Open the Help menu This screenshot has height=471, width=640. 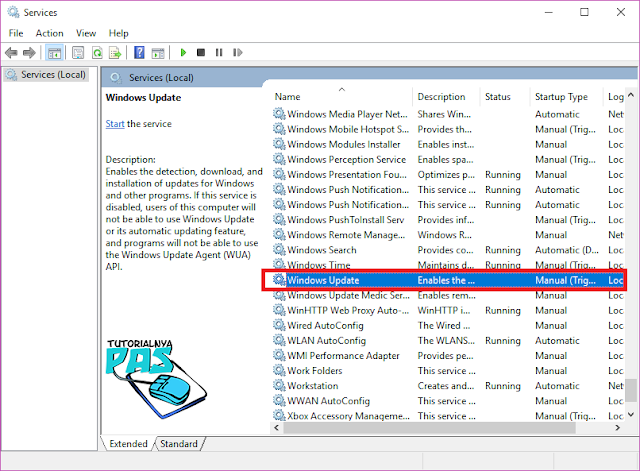[x=118, y=33]
